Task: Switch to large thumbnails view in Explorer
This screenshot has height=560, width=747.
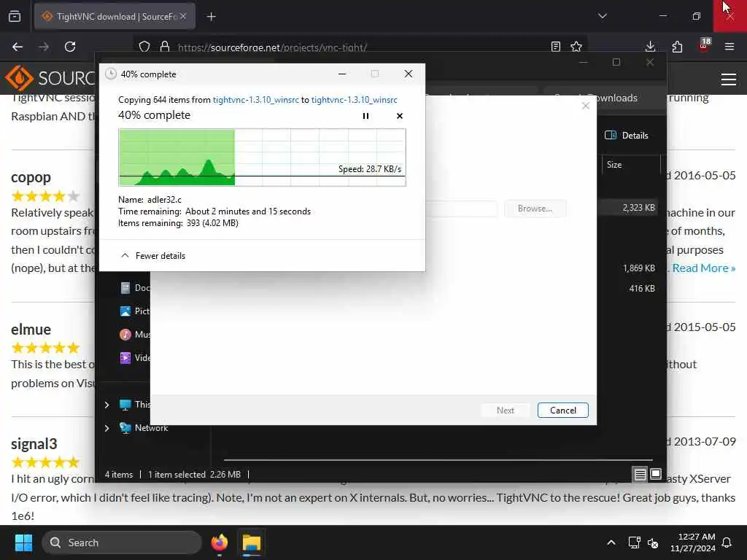Action: [x=656, y=474]
